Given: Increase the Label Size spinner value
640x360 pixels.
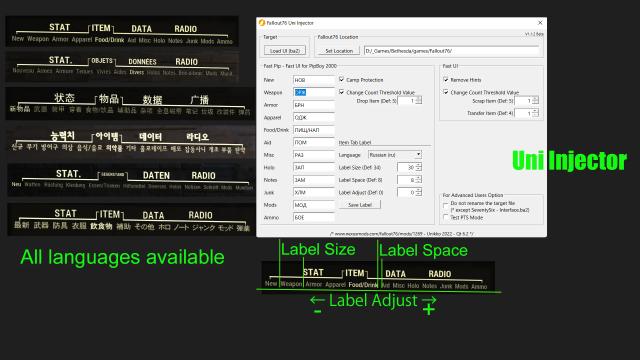Looking at the screenshot, I should coord(418,165).
